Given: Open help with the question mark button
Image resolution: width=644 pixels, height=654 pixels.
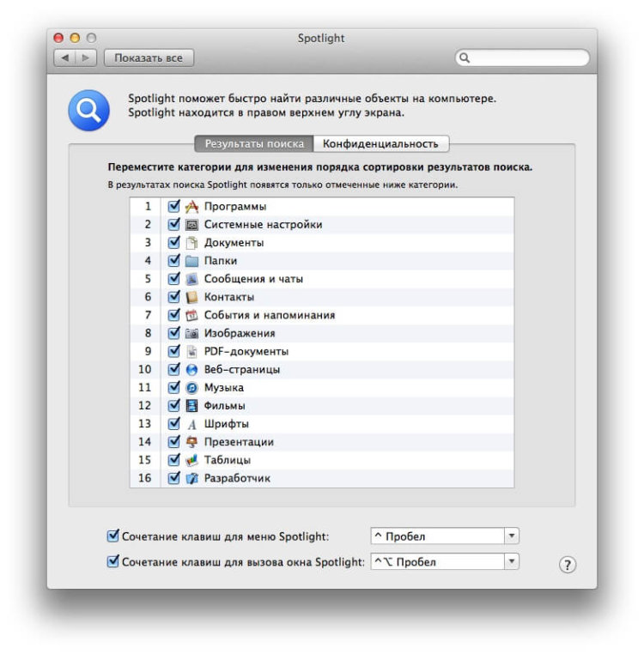Looking at the screenshot, I should (x=568, y=565).
